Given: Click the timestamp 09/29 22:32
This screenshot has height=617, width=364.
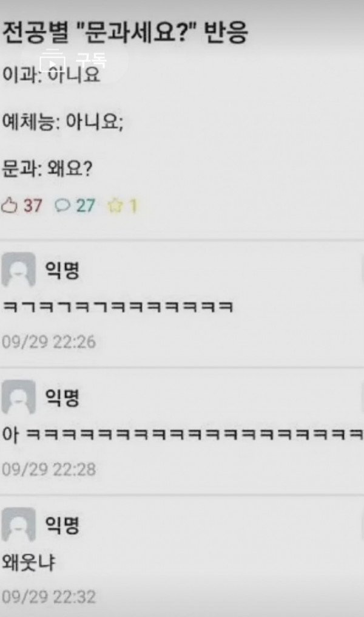Looking at the screenshot, I should click(49, 596).
